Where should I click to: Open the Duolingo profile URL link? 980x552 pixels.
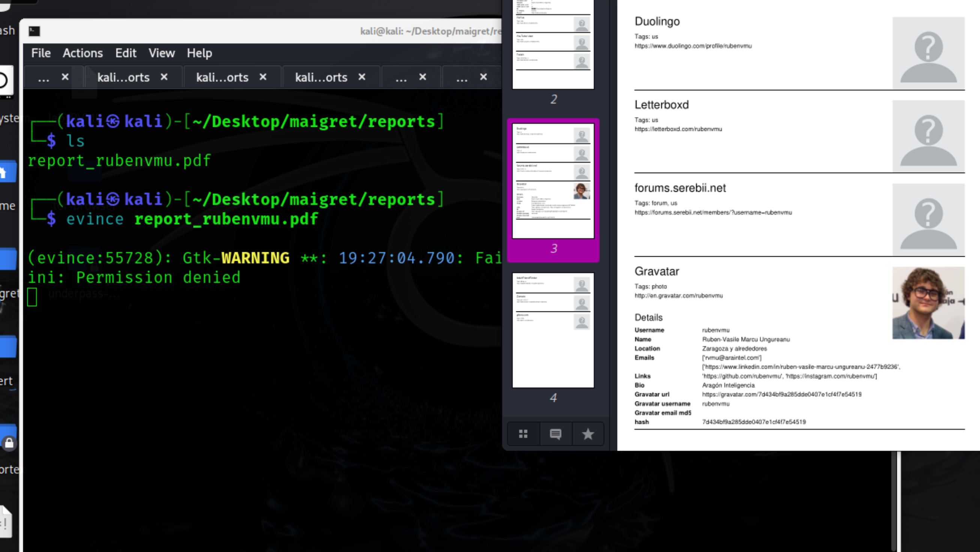[x=693, y=46]
